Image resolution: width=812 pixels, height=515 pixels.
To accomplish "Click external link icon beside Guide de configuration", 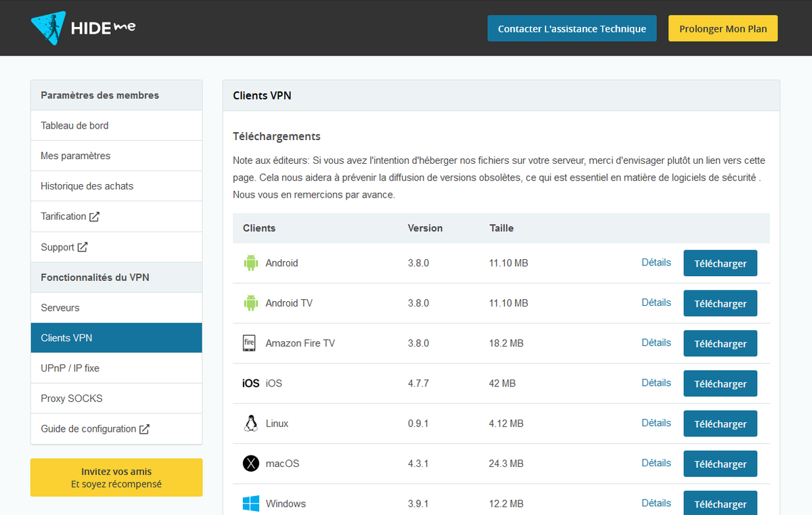I will coord(144,429).
